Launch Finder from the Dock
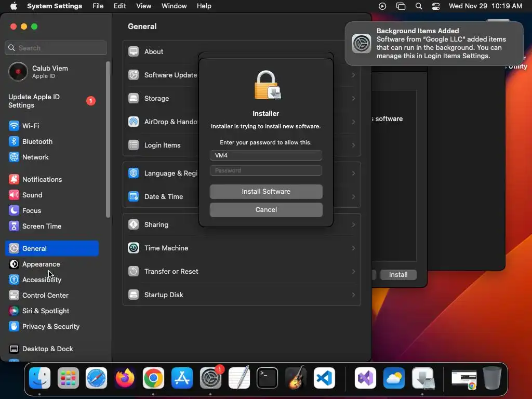This screenshot has height=399, width=532. point(39,378)
